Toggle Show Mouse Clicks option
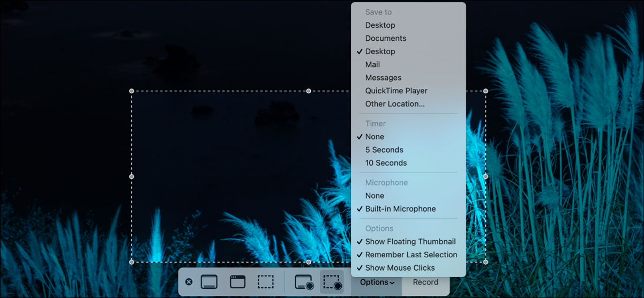 pyautogui.click(x=400, y=268)
